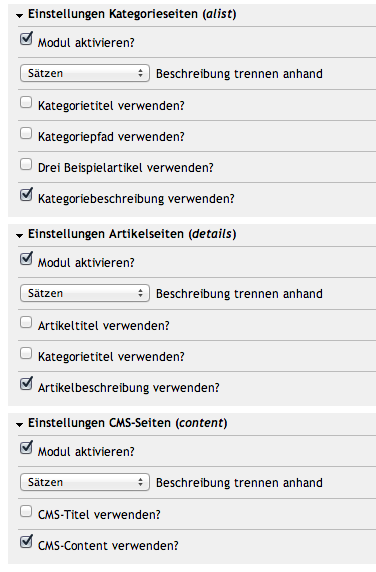This screenshot has height=572, width=376.
Task: Uncheck Modul aktivieren under Kategorieseiten
Action: click(26, 39)
